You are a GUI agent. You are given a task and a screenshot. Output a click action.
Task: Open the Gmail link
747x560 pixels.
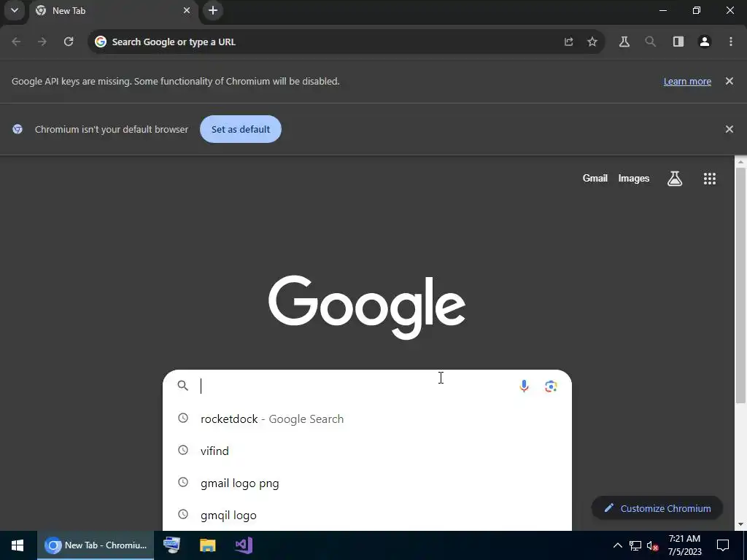point(595,178)
